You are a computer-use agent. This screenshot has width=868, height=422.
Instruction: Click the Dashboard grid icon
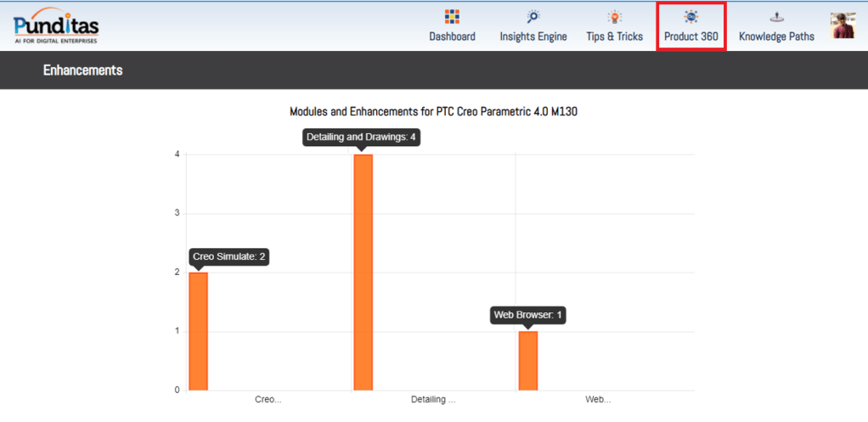click(x=452, y=16)
